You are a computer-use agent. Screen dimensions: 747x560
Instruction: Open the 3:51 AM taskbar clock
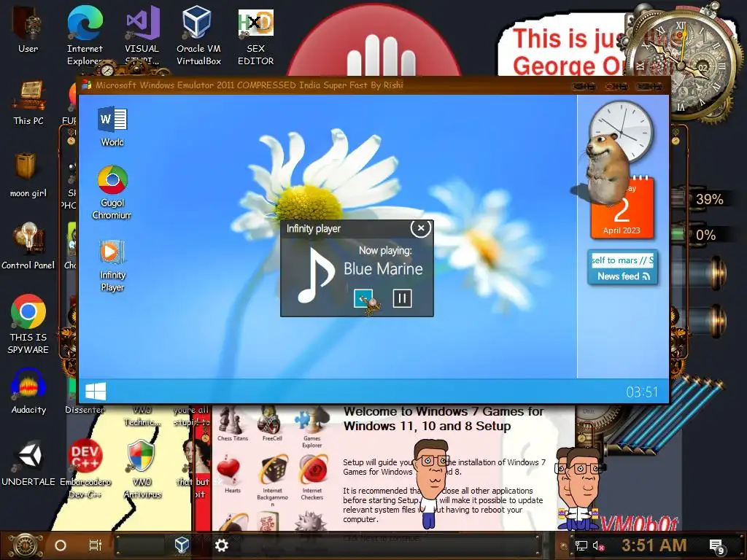tap(654, 545)
